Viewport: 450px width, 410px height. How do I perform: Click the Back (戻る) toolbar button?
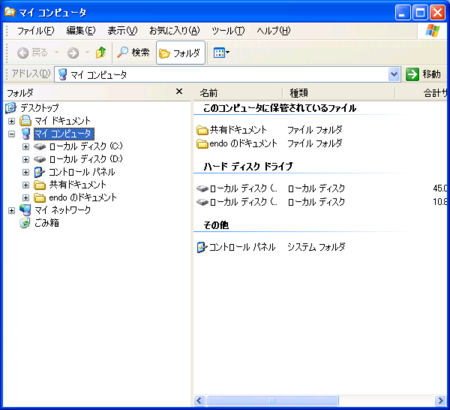click(x=32, y=53)
